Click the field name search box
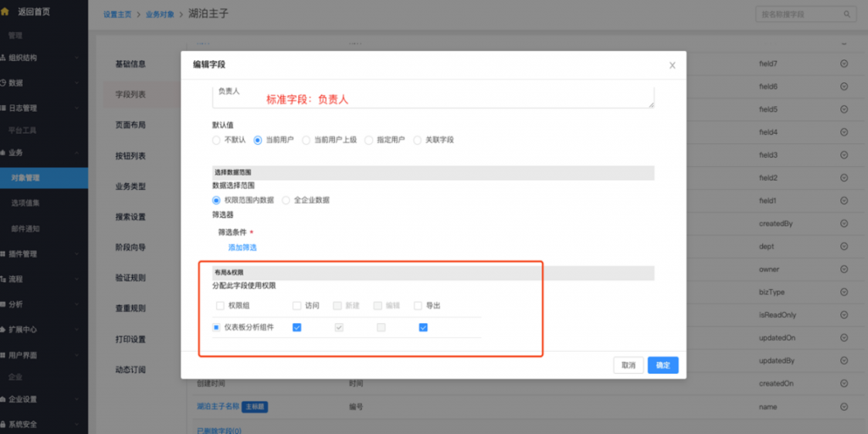This screenshot has height=434, width=868. [x=804, y=14]
